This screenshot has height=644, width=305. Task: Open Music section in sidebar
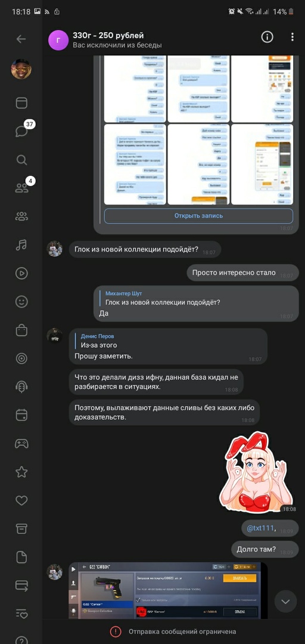point(21,245)
